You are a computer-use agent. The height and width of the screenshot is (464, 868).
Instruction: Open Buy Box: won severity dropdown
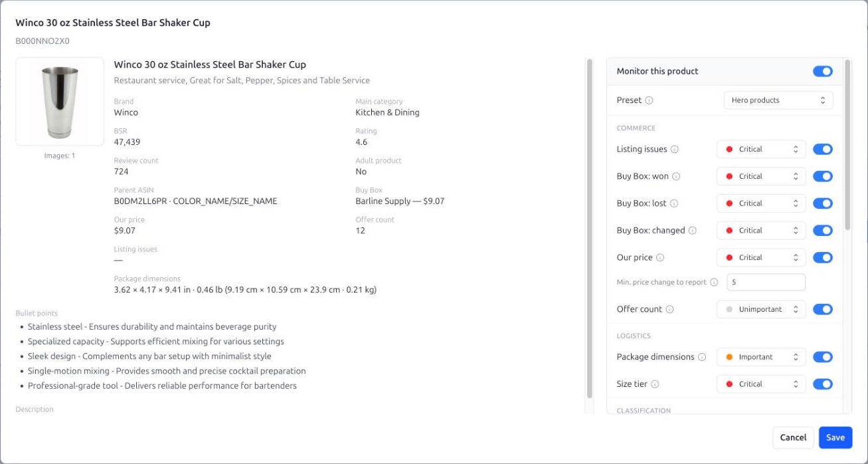tap(761, 176)
